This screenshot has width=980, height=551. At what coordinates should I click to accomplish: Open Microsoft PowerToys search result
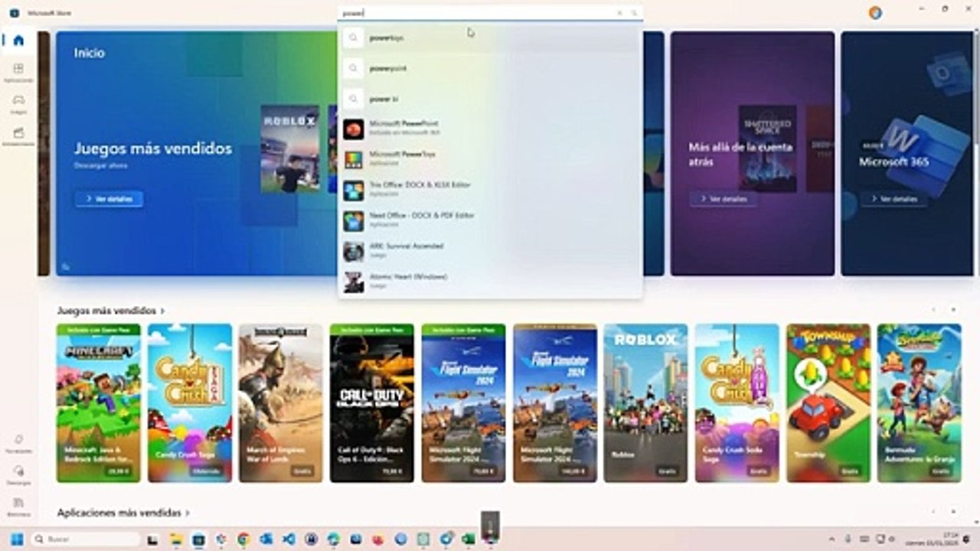point(490,158)
